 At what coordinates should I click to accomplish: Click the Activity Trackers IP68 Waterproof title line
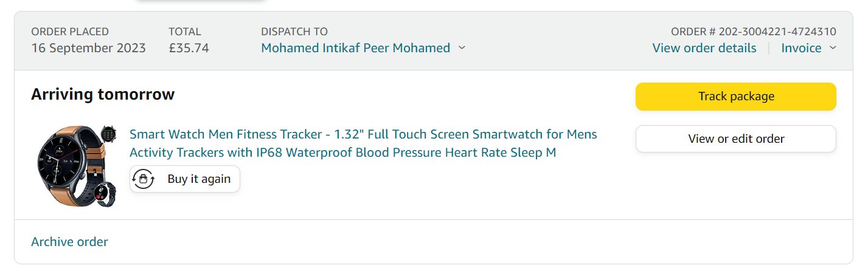click(342, 152)
